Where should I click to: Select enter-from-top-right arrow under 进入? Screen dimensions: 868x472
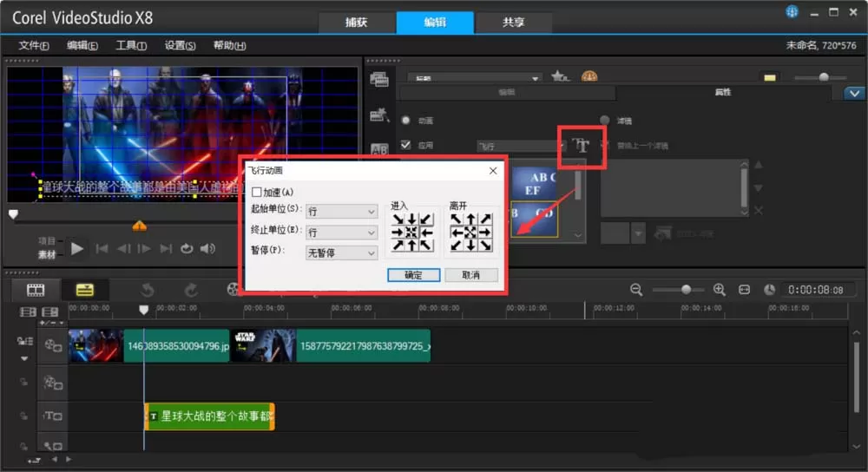424,220
